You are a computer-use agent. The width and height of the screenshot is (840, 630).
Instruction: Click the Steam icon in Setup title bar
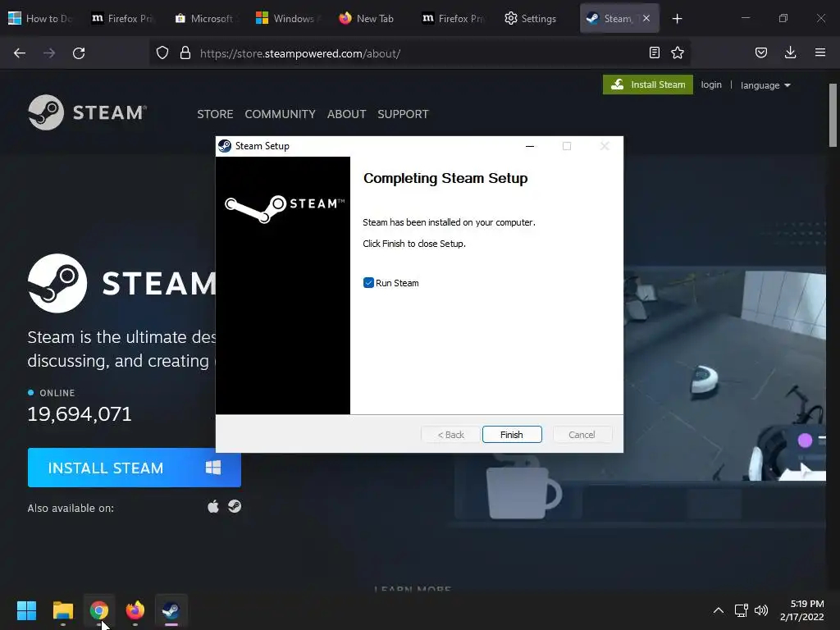coord(225,146)
